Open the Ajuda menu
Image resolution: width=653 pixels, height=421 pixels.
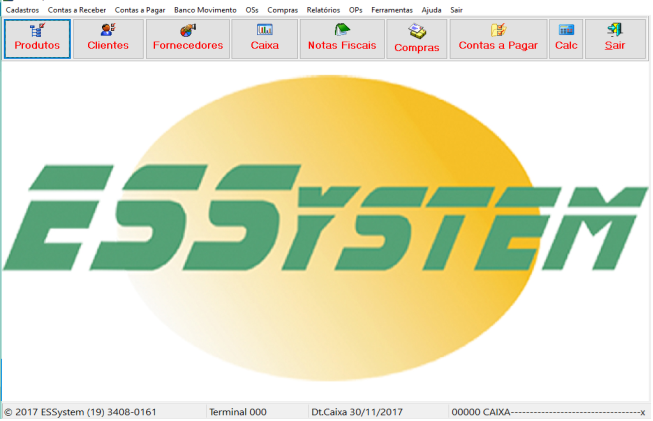(431, 9)
